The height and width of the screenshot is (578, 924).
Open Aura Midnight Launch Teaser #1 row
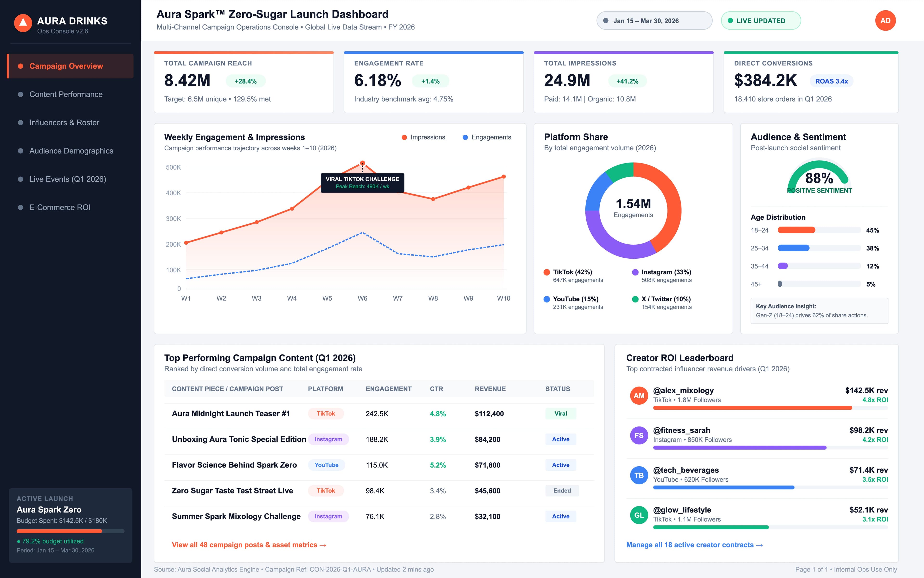point(379,414)
